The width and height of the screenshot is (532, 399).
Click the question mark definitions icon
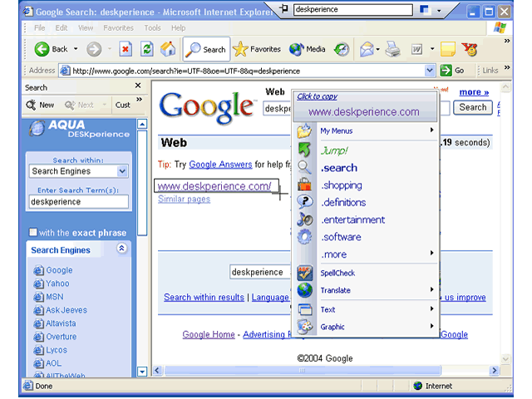tap(304, 202)
